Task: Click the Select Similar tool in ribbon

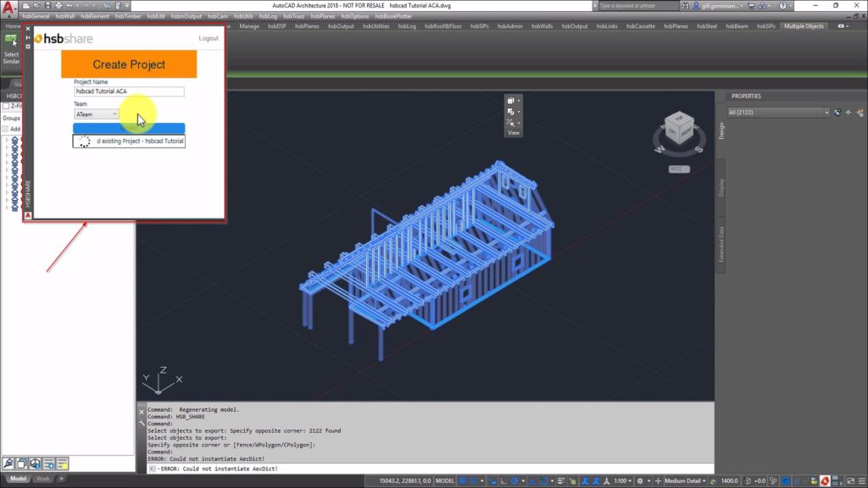Action: (x=11, y=49)
